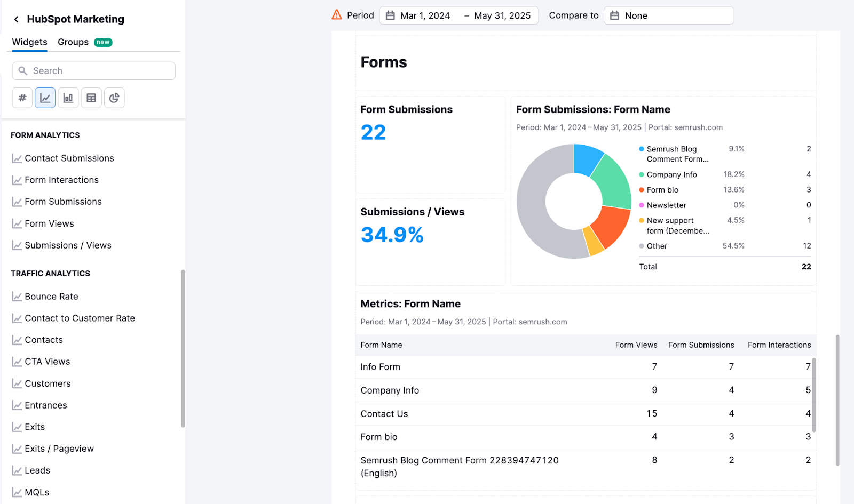Switch to the Groups tab
The width and height of the screenshot is (854, 504).
click(73, 42)
